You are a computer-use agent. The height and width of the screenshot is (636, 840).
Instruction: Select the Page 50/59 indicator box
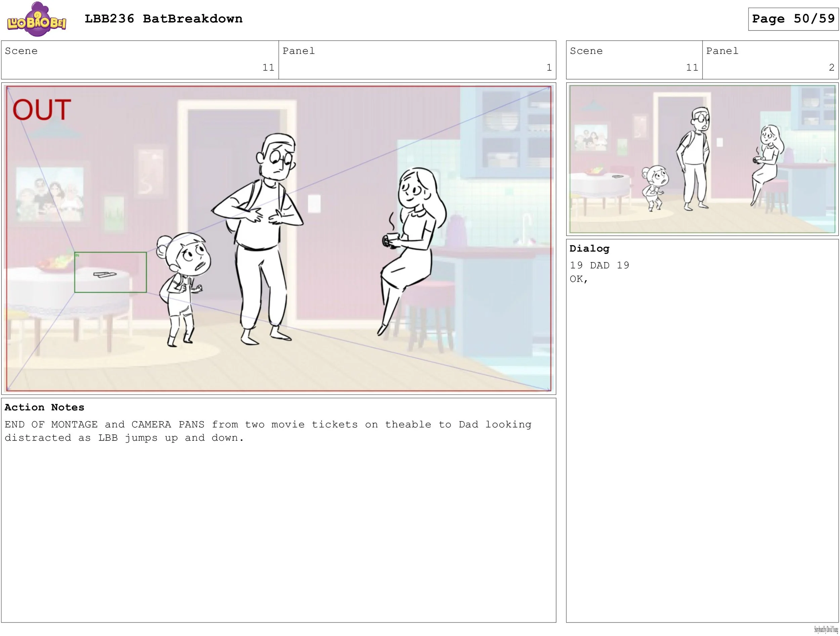click(793, 19)
